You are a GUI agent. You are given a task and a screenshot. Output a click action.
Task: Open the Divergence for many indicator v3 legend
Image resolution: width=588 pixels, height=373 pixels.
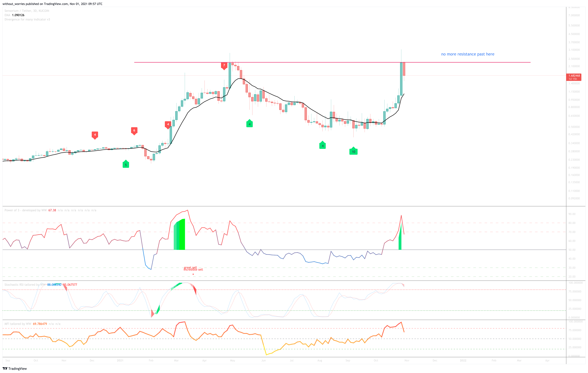27,19
